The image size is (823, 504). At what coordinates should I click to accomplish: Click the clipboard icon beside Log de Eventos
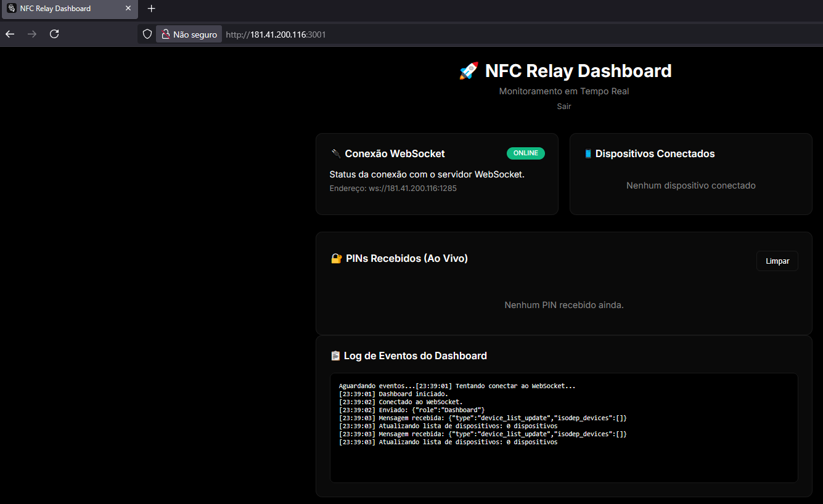pyautogui.click(x=335, y=356)
